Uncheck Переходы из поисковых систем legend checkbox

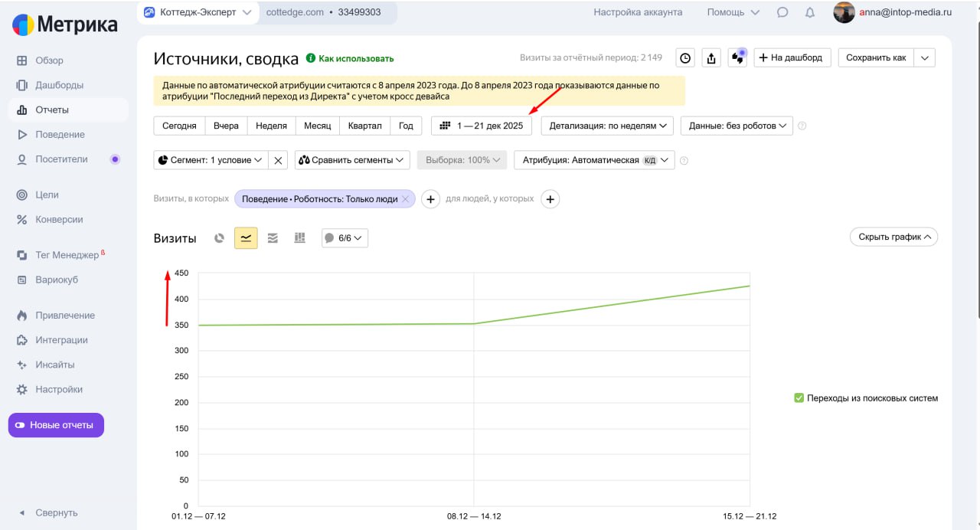799,398
